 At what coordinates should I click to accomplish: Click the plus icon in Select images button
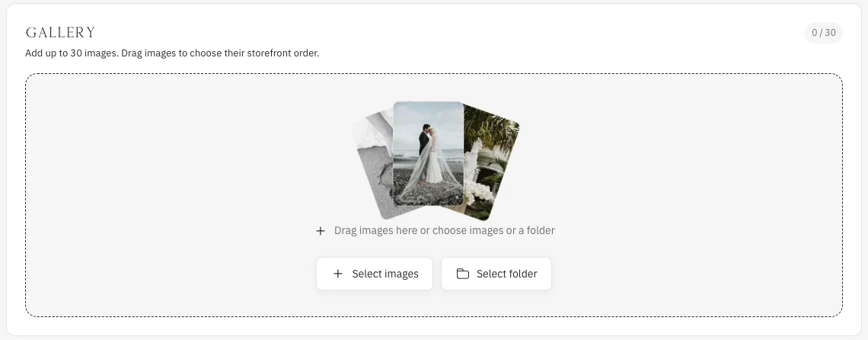click(x=337, y=274)
